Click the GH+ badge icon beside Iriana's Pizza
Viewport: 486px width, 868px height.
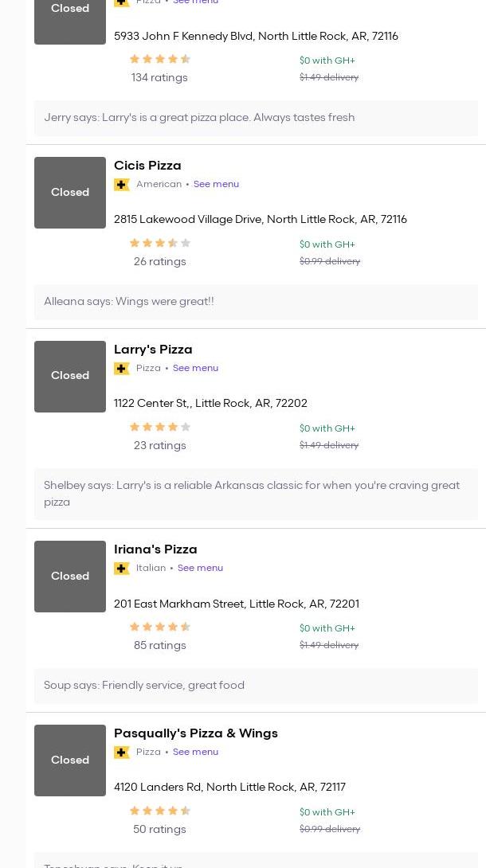(122, 569)
